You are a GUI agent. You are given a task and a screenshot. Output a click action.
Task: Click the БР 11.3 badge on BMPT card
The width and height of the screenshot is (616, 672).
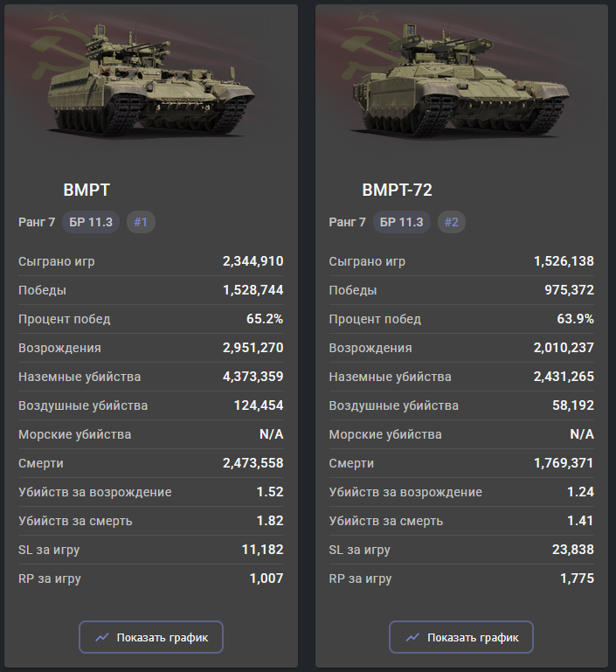point(91,222)
